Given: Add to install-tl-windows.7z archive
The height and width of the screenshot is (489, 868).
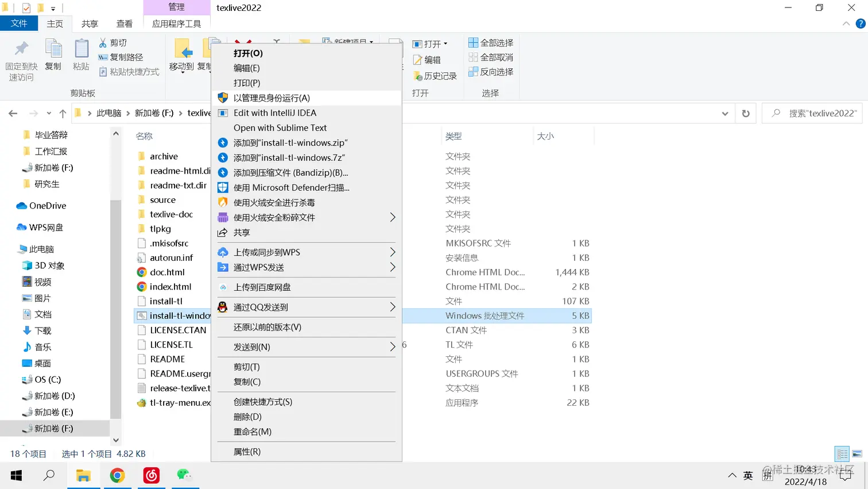Looking at the screenshot, I should 307,158.
